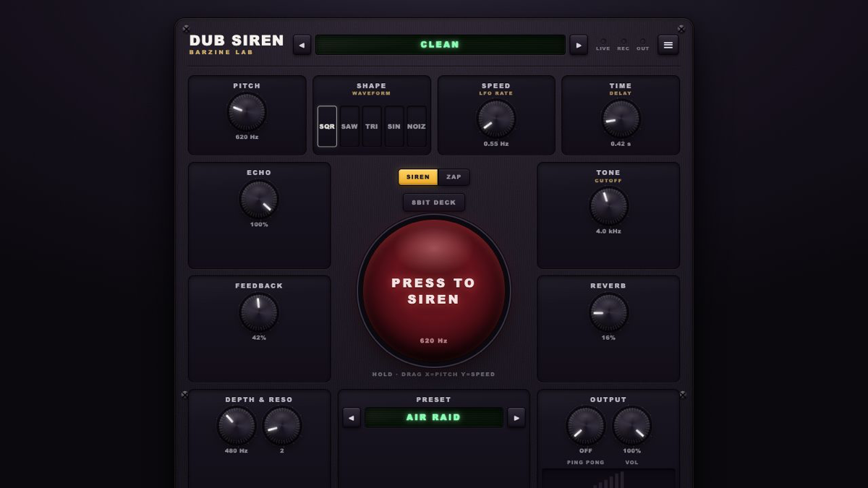868x488 pixels.
Task: Click the LIVE indicator light
Action: tap(603, 41)
